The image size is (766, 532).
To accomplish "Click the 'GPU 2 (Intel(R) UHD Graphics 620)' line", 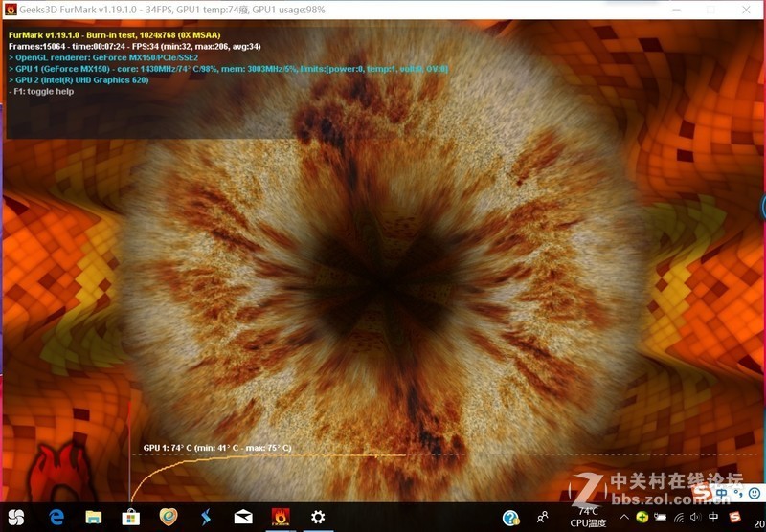I will click(79, 80).
